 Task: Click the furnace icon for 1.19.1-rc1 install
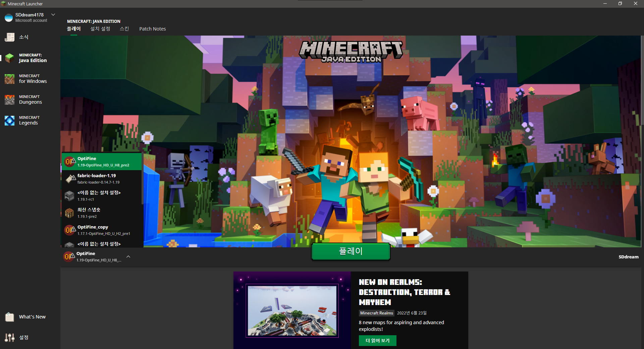tap(69, 196)
